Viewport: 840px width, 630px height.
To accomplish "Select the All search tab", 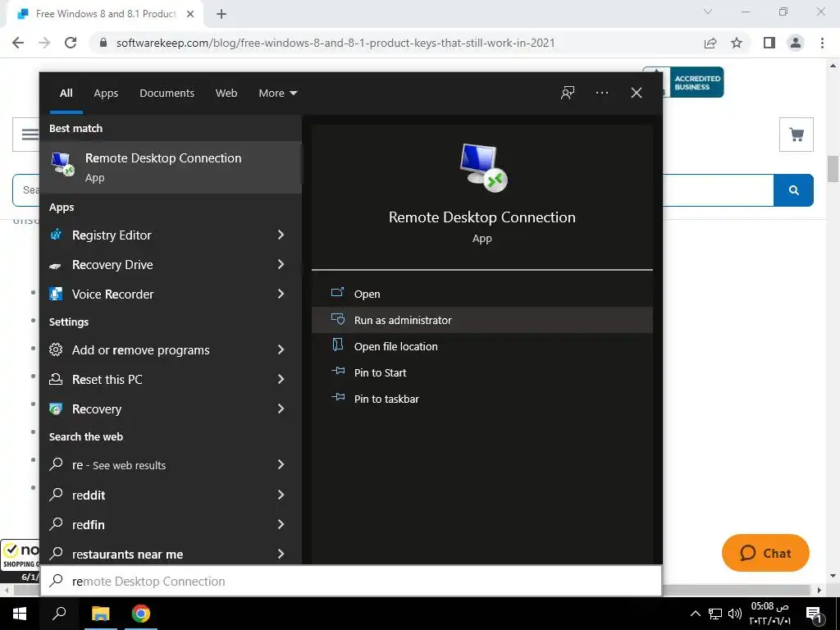I will [x=66, y=94].
